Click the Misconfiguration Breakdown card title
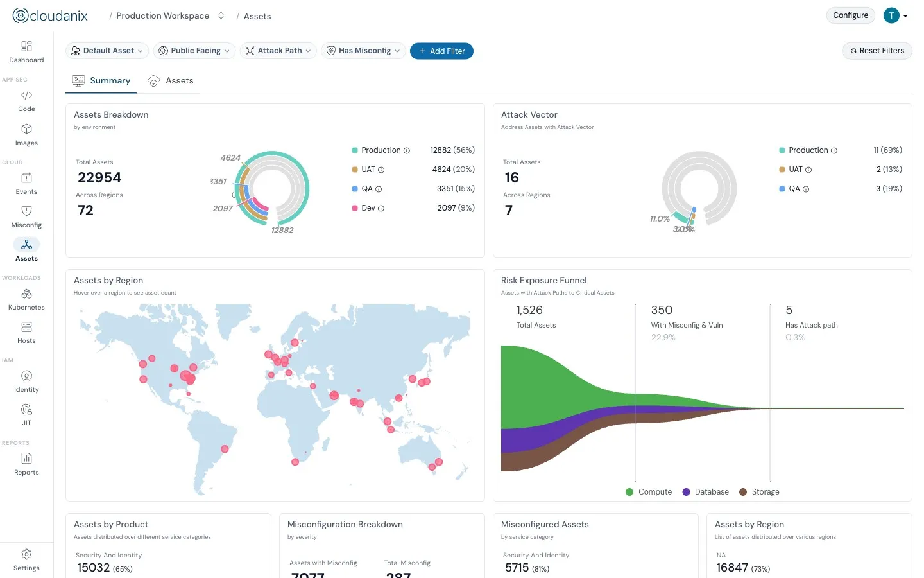This screenshot has height=578, width=924. (x=345, y=525)
